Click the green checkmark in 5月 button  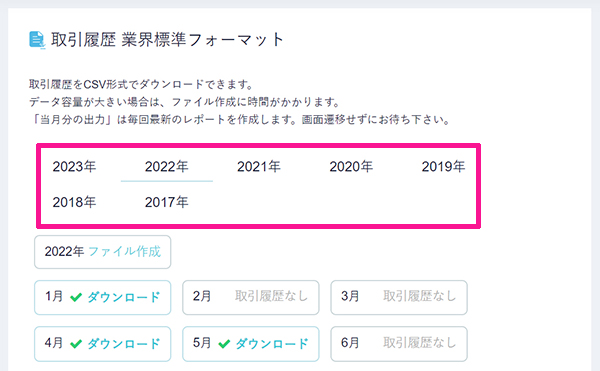[x=224, y=344]
